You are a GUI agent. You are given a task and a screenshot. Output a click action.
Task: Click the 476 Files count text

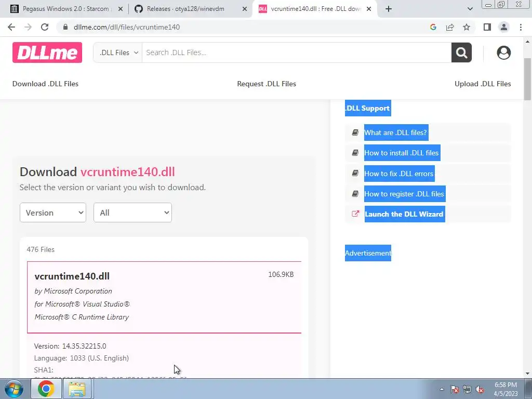(41, 249)
